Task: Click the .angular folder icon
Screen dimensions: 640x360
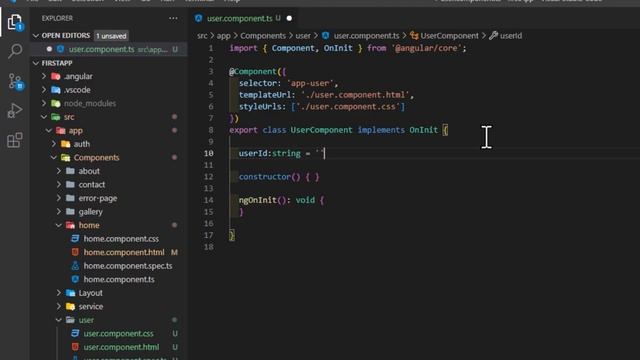Action: point(56,76)
